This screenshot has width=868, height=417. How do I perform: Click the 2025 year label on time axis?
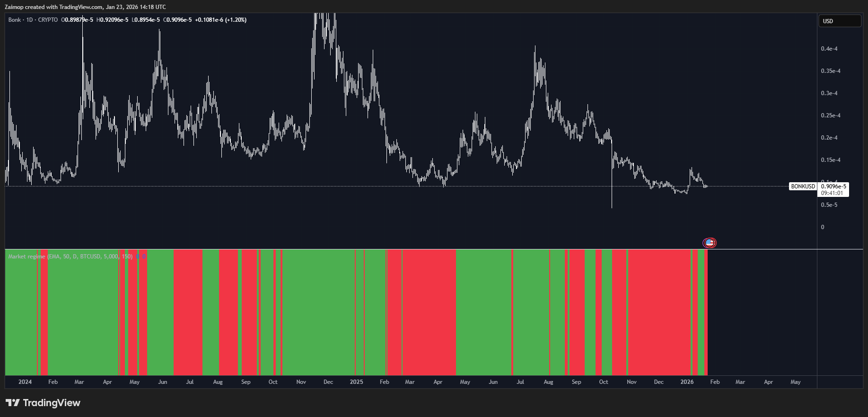point(357,382)
